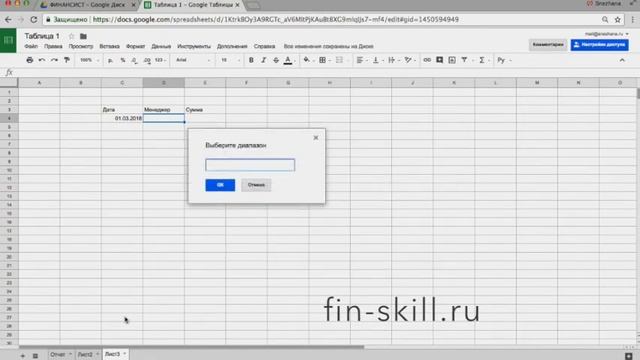Click the insert link icon
640x360 pixels.
[427, 60]
